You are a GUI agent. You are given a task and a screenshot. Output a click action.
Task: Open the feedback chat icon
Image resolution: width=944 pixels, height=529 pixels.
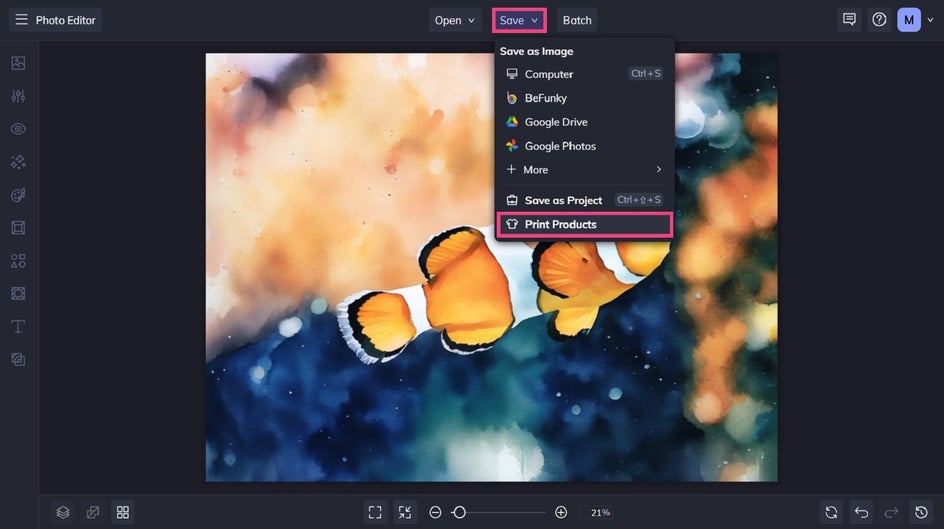pos(849,20)
